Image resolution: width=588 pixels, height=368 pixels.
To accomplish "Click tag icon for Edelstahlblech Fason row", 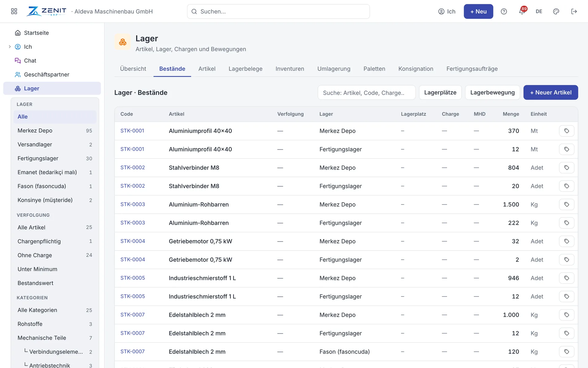I will [x=567, y=352].
